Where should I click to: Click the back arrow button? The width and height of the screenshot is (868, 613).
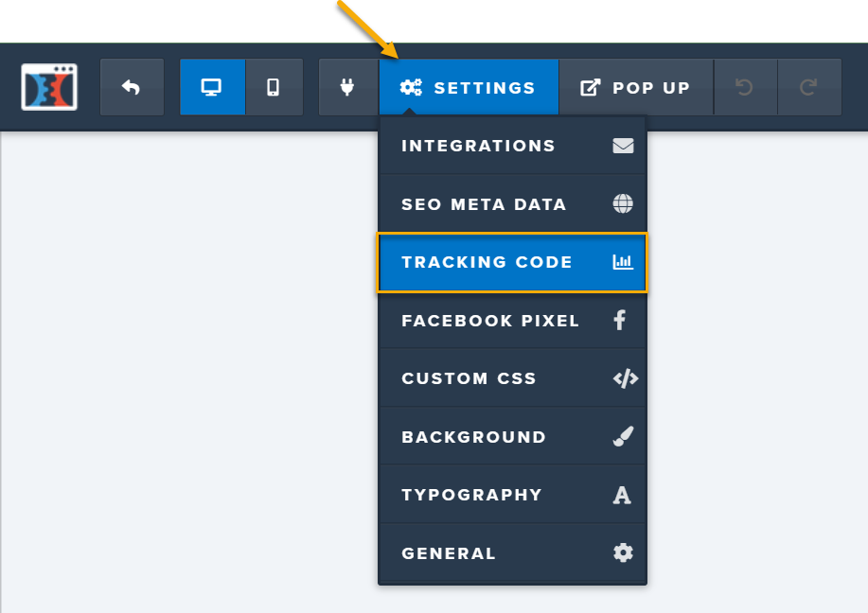pyautogui.click(x=132, y=87)
